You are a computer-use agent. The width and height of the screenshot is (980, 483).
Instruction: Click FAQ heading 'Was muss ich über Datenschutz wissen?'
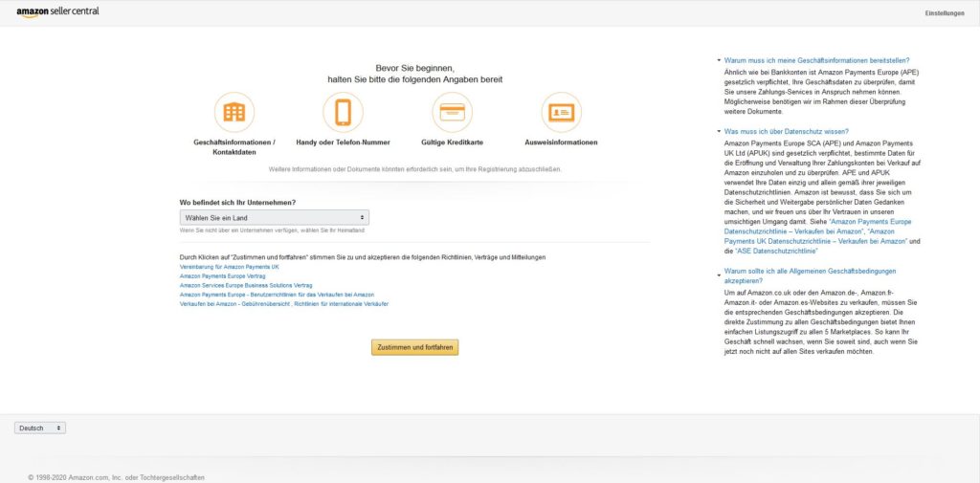pos(787,132)
